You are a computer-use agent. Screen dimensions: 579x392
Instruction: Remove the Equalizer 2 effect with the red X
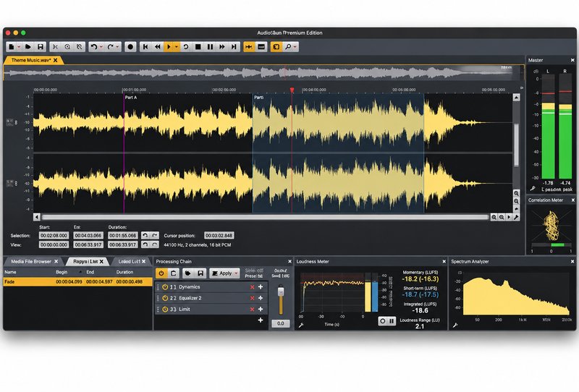(252, 298)
